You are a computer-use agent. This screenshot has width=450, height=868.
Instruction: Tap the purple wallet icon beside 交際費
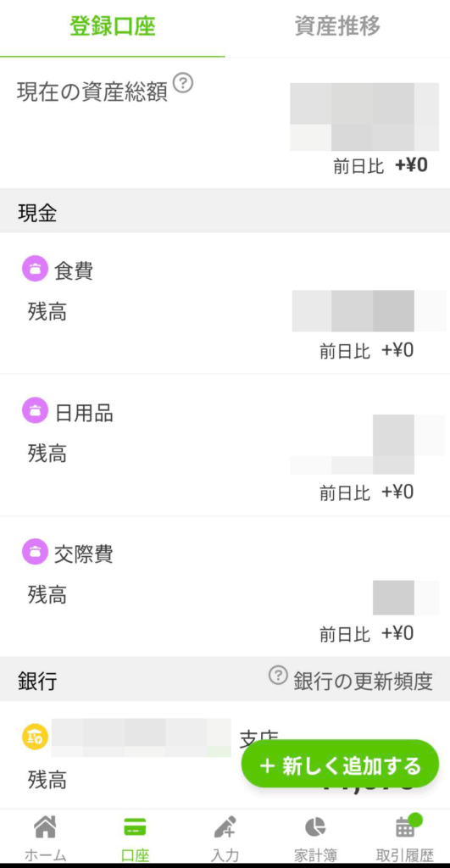(36, 552)
